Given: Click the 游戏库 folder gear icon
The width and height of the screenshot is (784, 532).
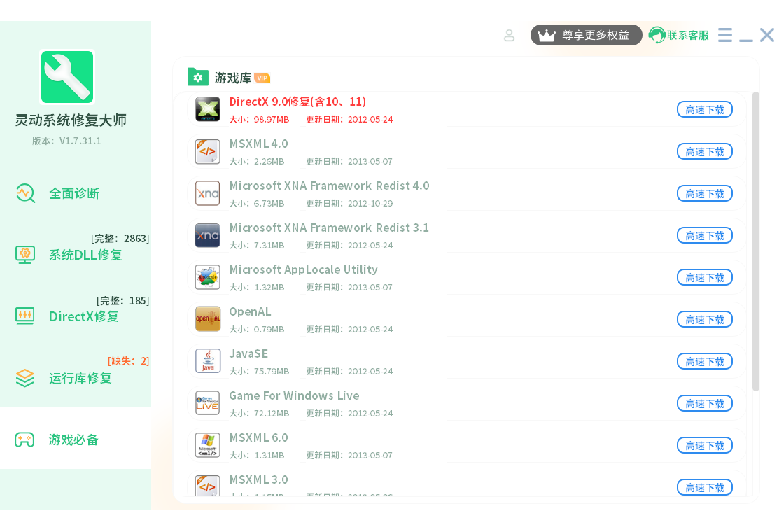Looking at the screenshot, I should (x=198, y=77).
